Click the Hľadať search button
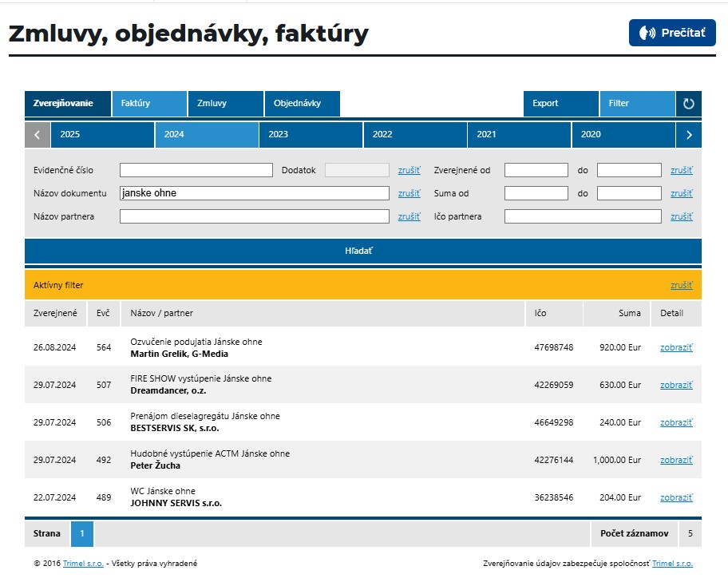Image resolution: width=728 pixels, height=582 pixels. click(x=362, y=251)
